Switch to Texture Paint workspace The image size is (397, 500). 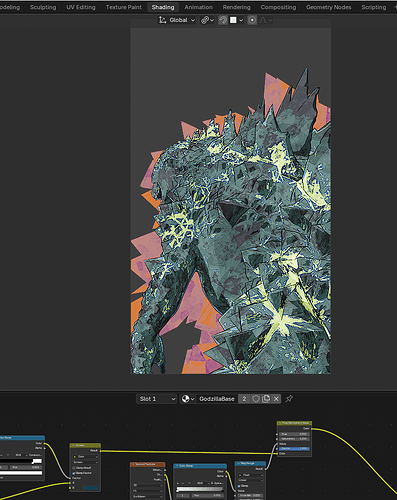pyautogui.click(x=124, y=7)
